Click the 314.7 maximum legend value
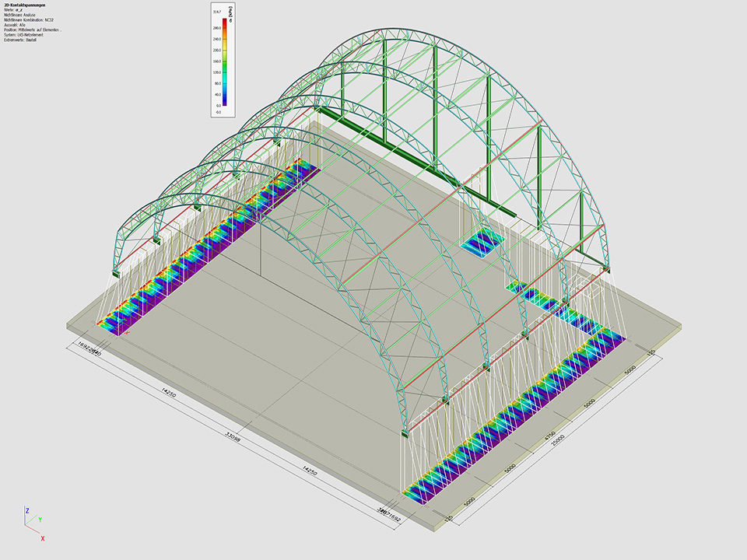 (x=217, y=12)
